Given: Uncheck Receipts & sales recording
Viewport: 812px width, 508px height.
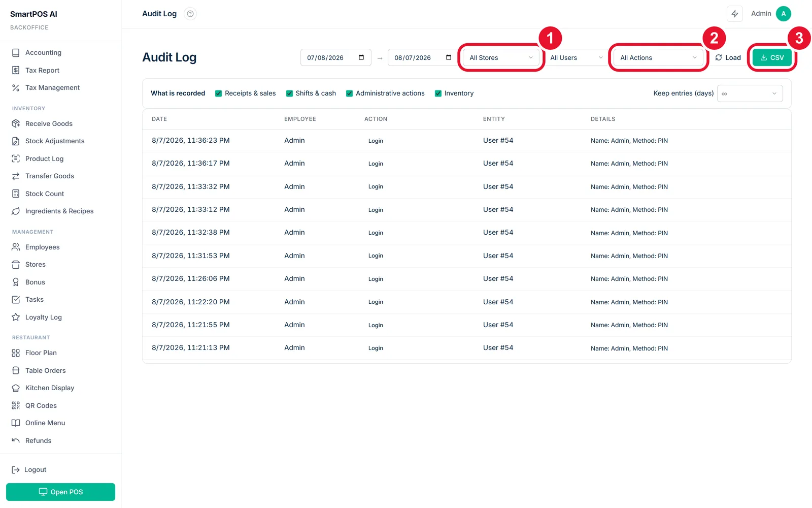Looking at the screenshot, I should (219, 93).
